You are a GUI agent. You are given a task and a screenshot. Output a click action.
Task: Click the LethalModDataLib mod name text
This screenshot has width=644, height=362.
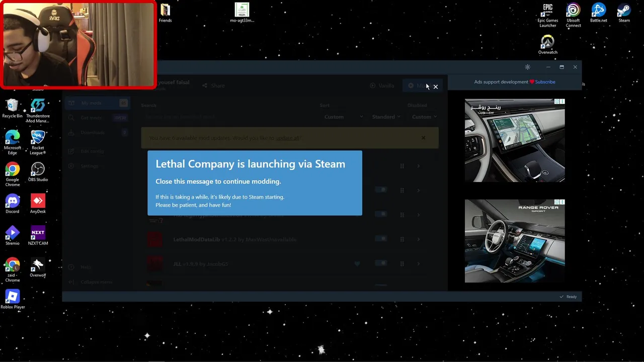coord(197,239)
